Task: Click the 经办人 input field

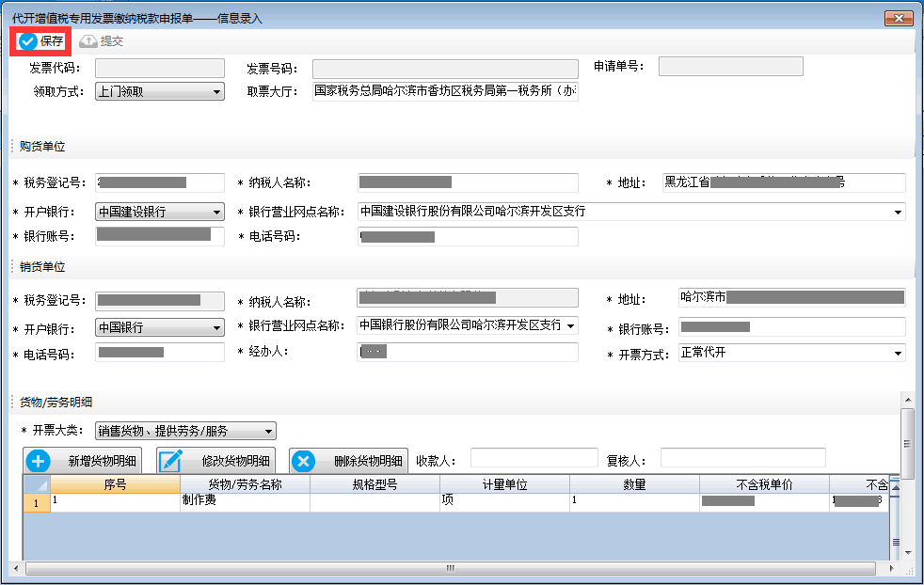Action: 468,353
